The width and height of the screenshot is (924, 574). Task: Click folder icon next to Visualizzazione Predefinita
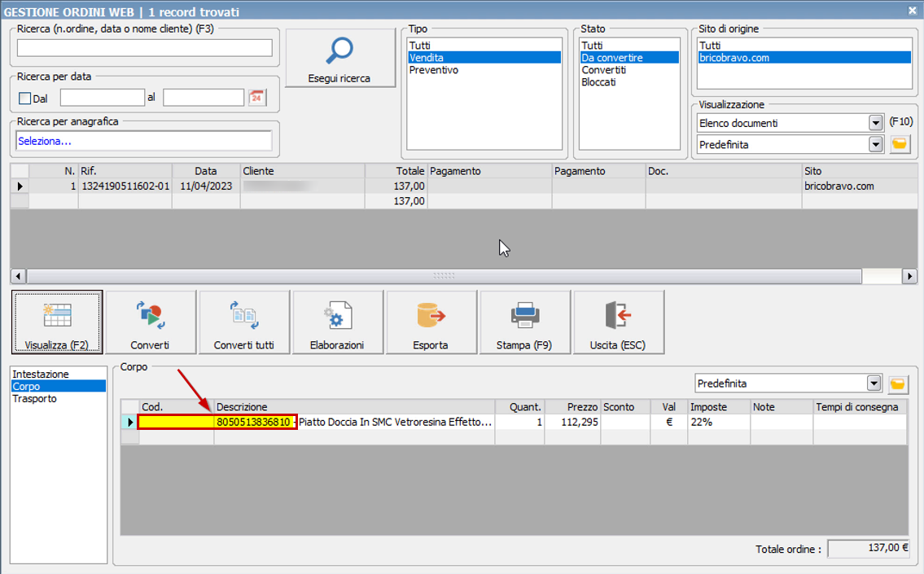[x=900, y=144]
